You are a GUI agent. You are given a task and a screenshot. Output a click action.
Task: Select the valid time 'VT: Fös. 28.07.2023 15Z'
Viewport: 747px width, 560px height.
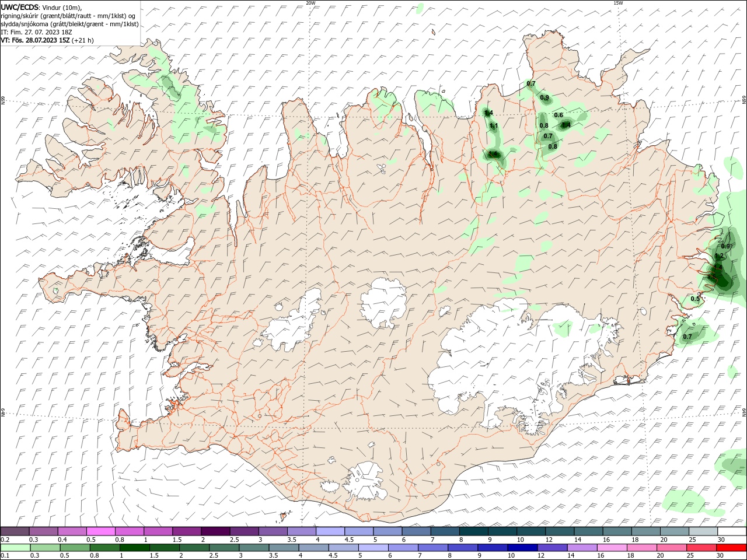click(x=36, y=40)
